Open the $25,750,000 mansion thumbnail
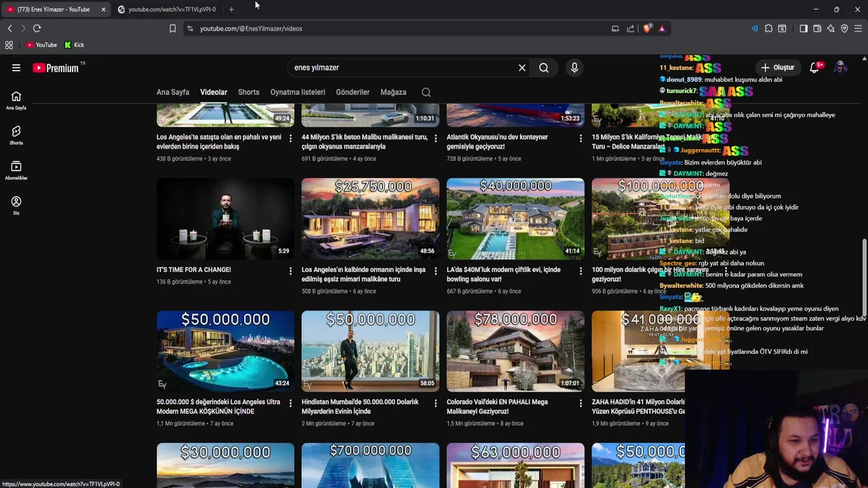 370,218
